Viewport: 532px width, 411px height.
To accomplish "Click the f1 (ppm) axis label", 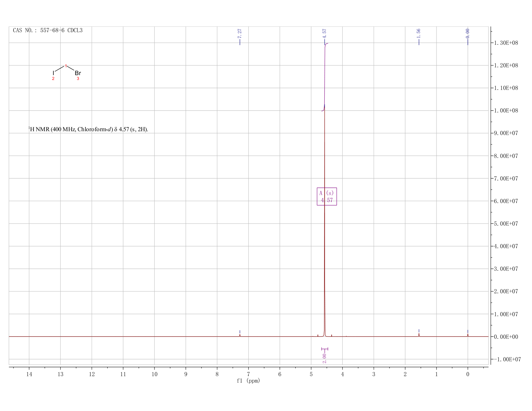I will pyautogui.click(x=248, y=381).
